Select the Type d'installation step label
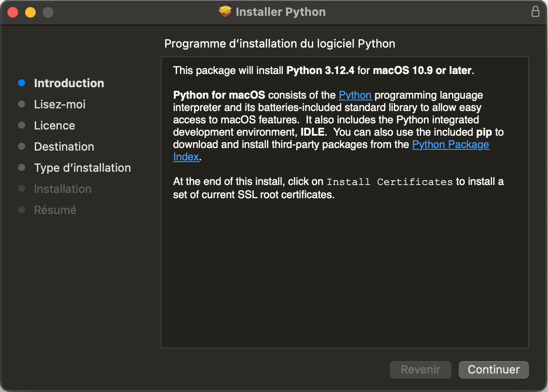 click(x=82, y=168)
